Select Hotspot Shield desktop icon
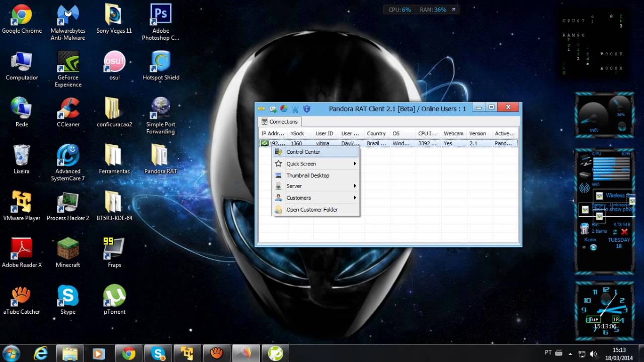This screenshot has height=362, width=644. coord(160,66)
